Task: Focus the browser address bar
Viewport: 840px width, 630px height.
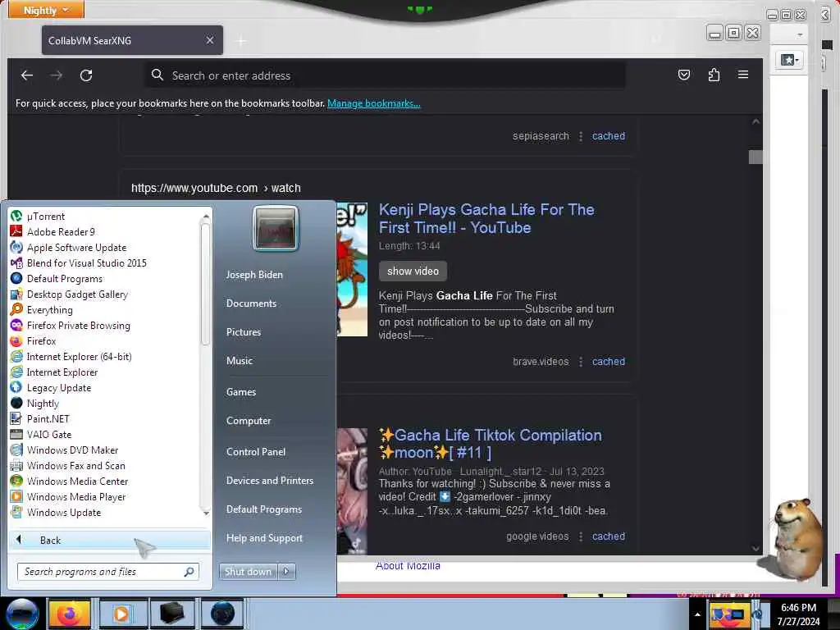Action: click(386, 75)
